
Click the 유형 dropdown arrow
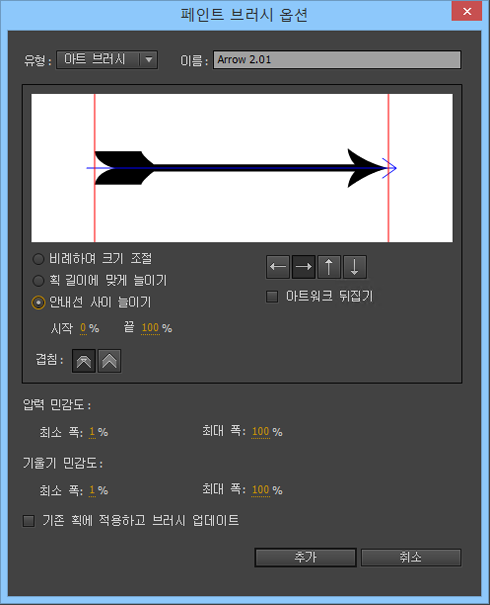(x=149, y=60)
